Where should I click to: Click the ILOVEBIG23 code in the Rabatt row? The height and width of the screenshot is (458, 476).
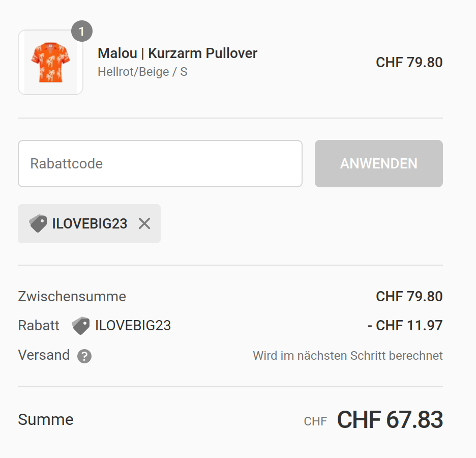point(133,326)
